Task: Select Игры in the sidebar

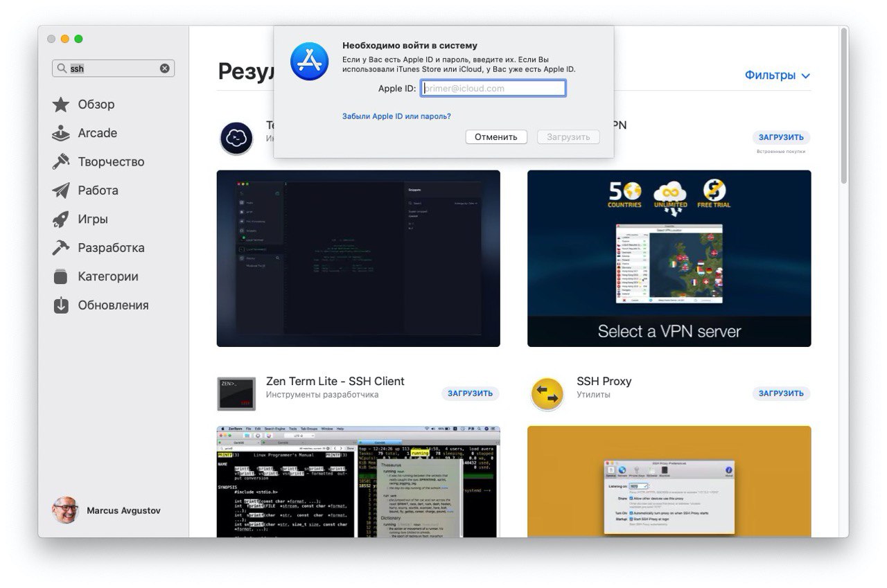Action: coord(93,220)
